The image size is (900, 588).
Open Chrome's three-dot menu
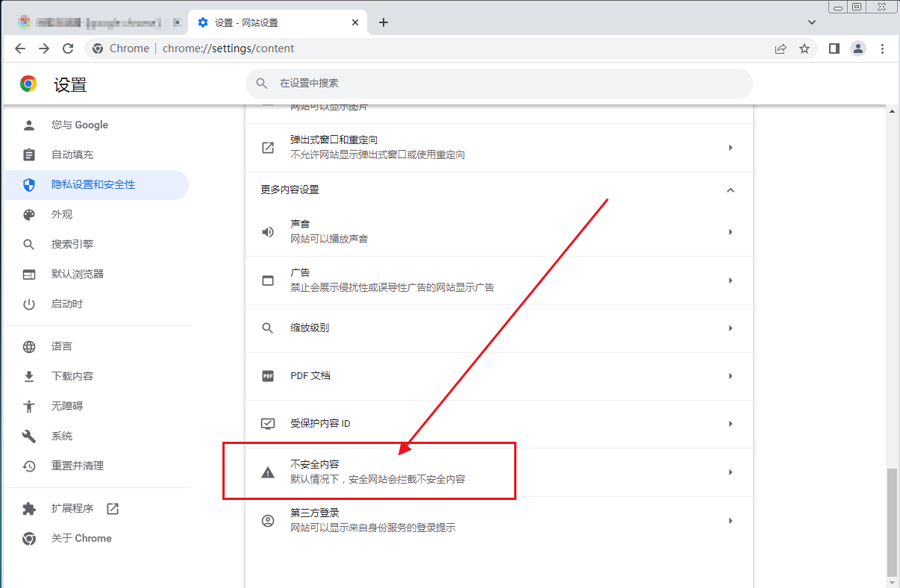[883, 49]
